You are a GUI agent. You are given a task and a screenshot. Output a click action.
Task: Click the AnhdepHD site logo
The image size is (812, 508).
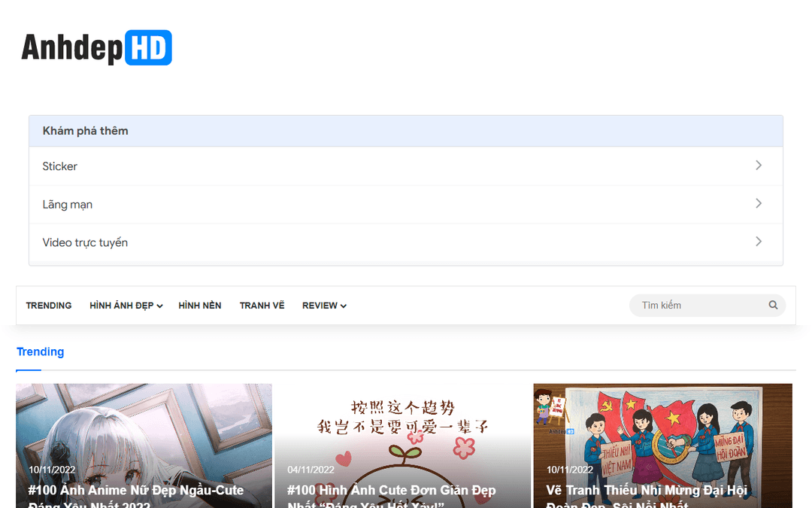click(x=96, y=47)
